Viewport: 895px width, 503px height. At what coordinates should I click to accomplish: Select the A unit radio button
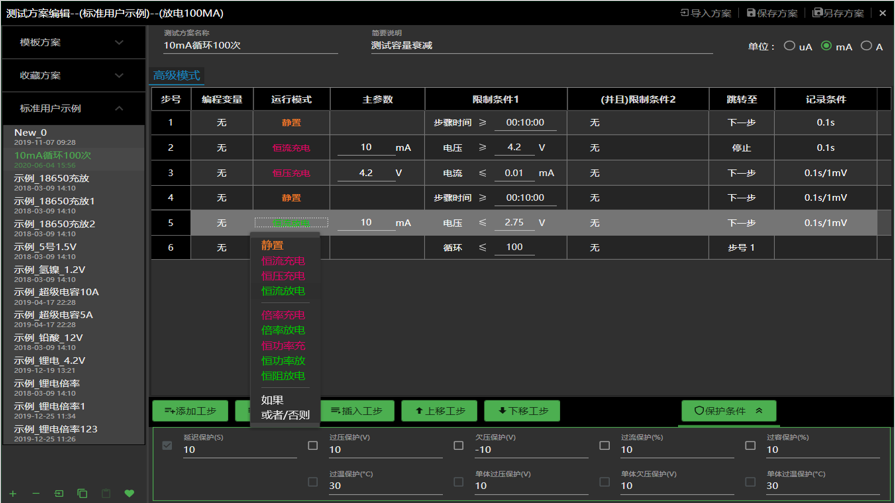pos(866,46)
